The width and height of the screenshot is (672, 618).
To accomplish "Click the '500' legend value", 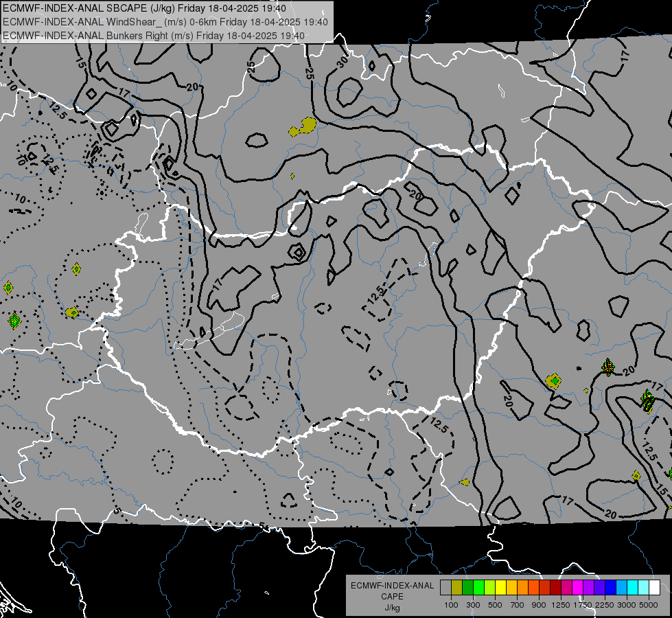I will (x=495, y=605).
